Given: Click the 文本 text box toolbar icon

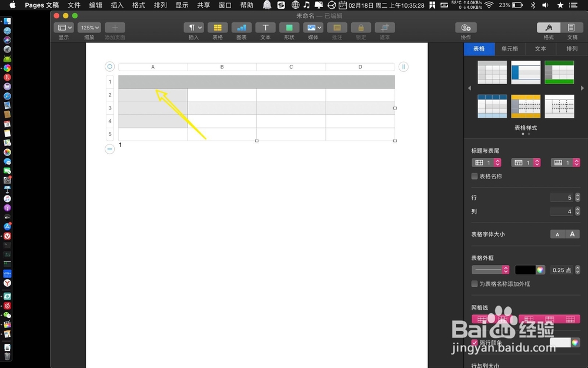Looking at the screenshot, I should 266,28.
